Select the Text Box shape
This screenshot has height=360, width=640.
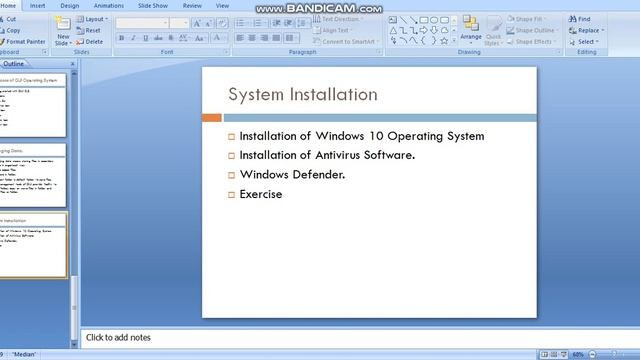click(393, 20)
